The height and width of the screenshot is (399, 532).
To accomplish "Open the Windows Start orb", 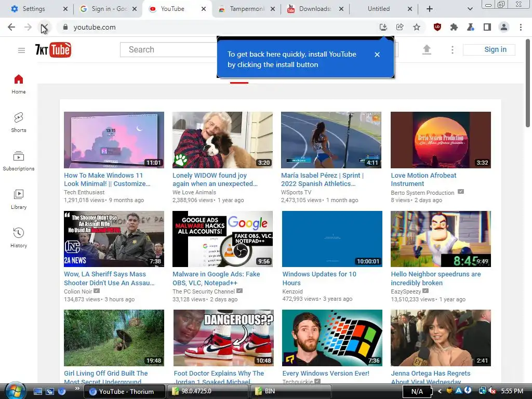I will coord(15,391).
